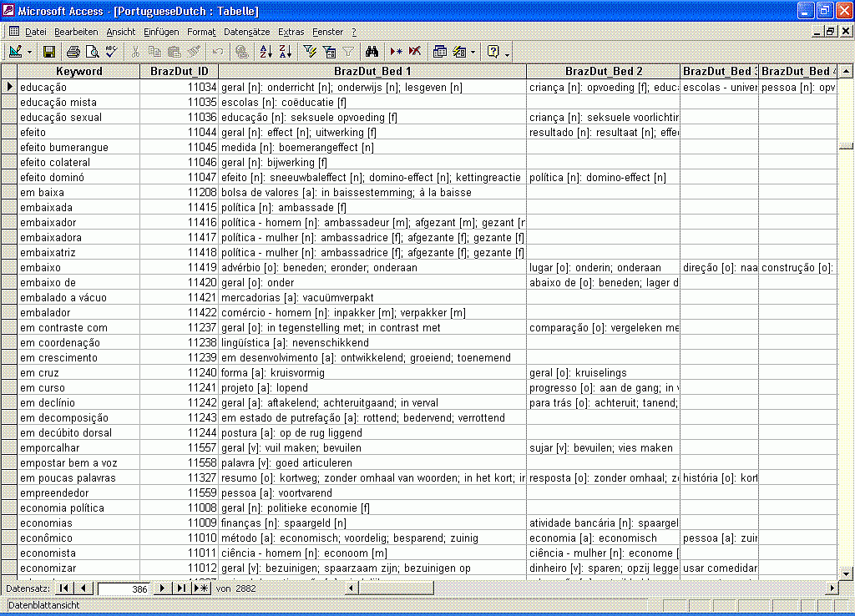The width and height of the screenshot is (855, 616).
Task: Open Find with binoculars icon
Action: tap(372, 52)
